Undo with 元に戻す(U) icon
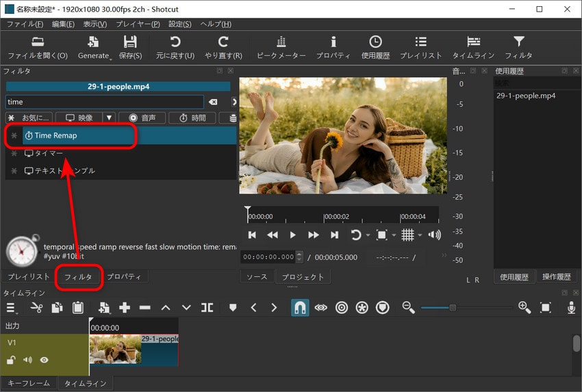 point(175,47)
